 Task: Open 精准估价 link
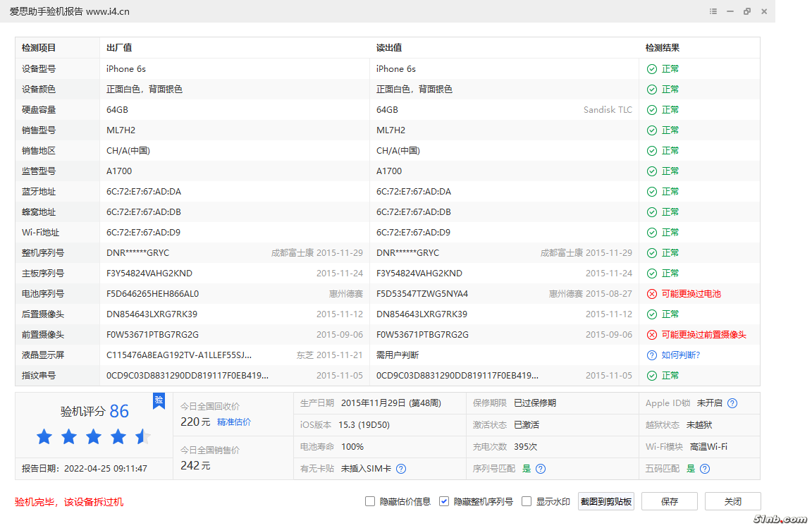tap(234, 422)
